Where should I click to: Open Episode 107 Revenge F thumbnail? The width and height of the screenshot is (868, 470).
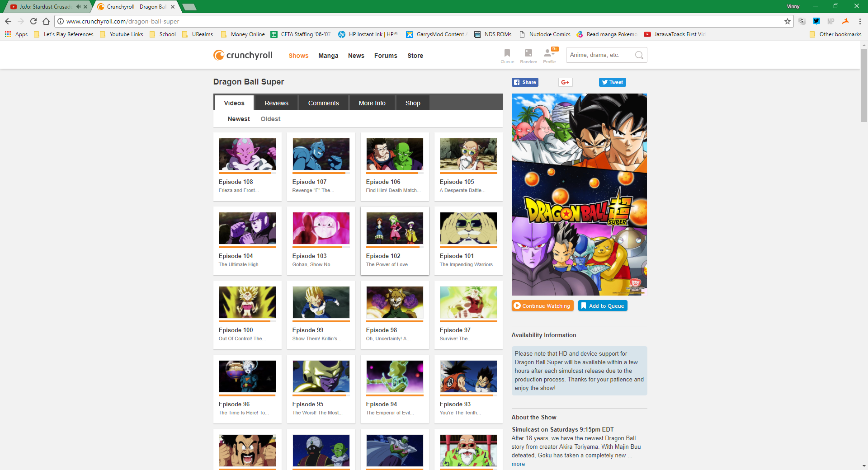321,154
